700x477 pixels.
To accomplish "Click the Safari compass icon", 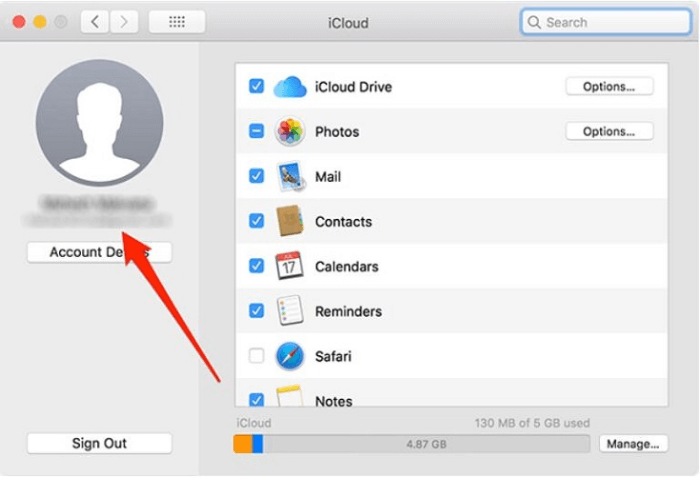I will 290,356.
